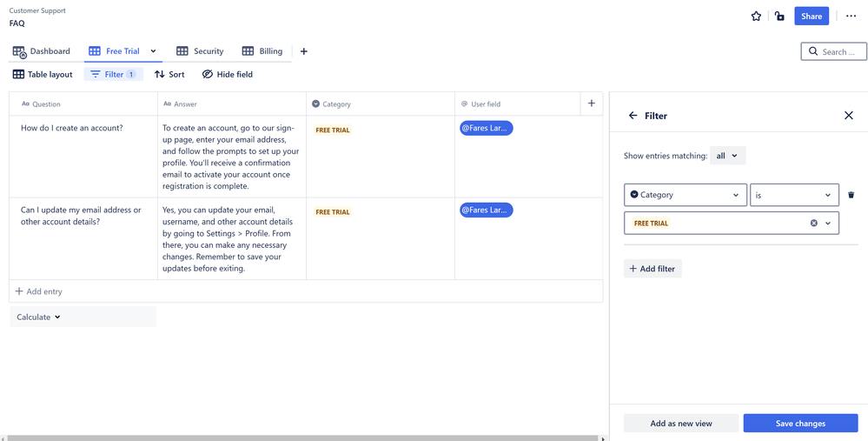Select the Free Trial tab

116,51
